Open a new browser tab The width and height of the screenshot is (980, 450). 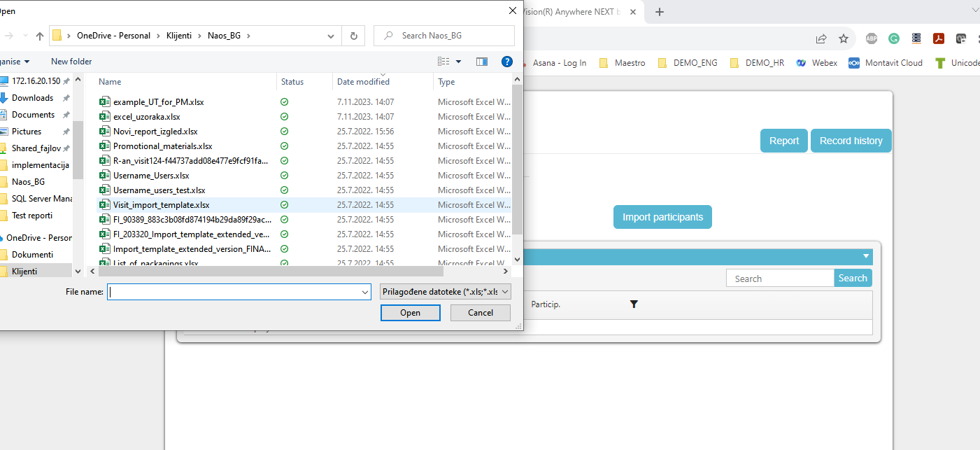click(x=659, y=12)
